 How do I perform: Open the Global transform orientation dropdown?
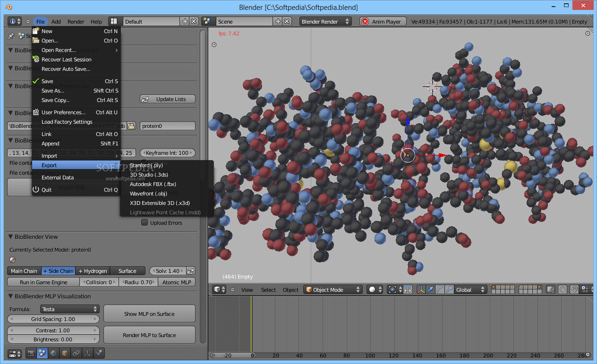pos(471,290)
